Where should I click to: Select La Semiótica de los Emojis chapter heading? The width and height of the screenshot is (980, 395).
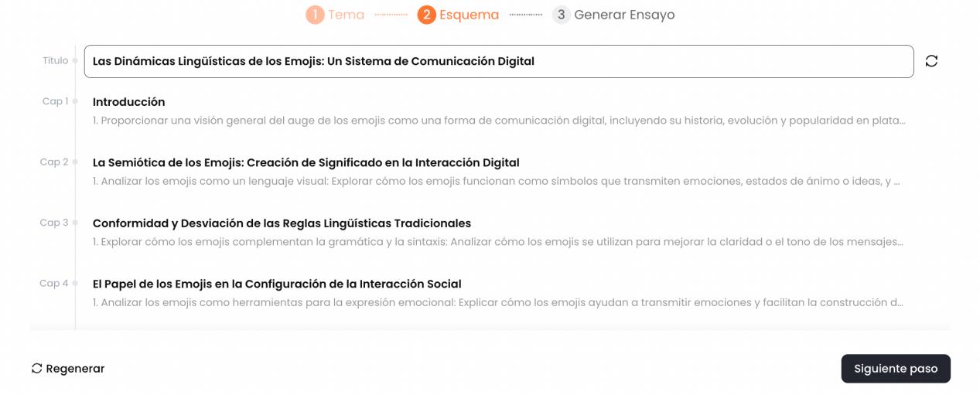tap(306, 162)
